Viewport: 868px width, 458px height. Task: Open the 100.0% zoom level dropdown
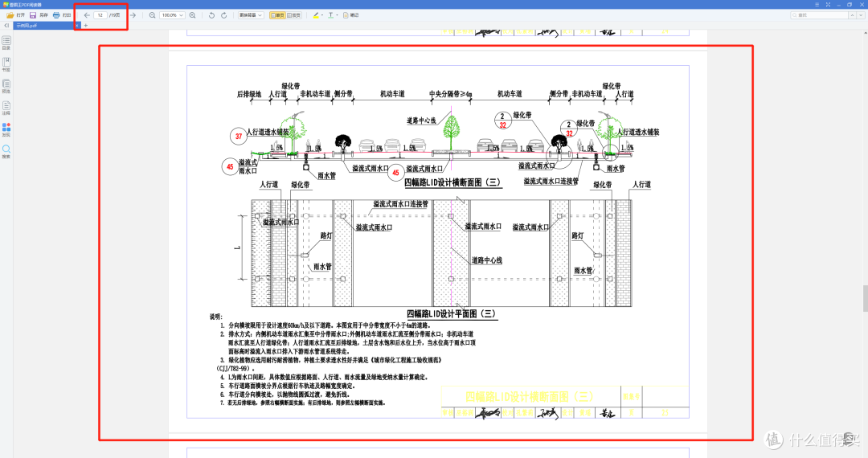(172, 15)
